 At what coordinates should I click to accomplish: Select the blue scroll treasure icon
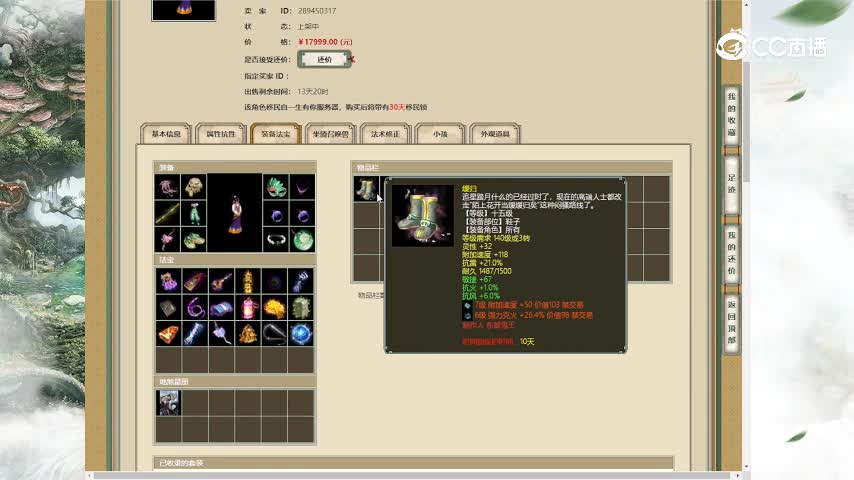[x=221, y=308]
